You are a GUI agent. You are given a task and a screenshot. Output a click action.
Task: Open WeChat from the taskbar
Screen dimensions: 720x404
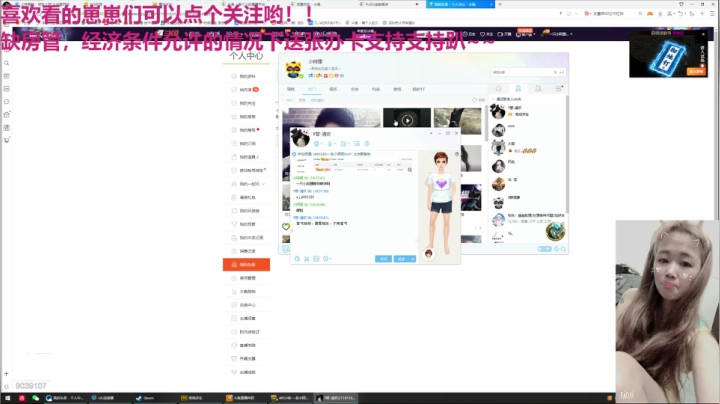(35, 398)
